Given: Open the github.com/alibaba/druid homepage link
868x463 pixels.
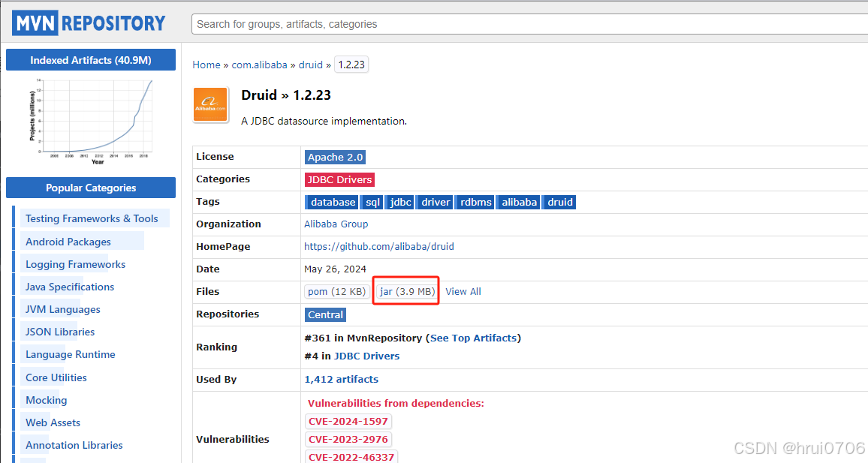Looking at the screenshot, I should 379,247.
